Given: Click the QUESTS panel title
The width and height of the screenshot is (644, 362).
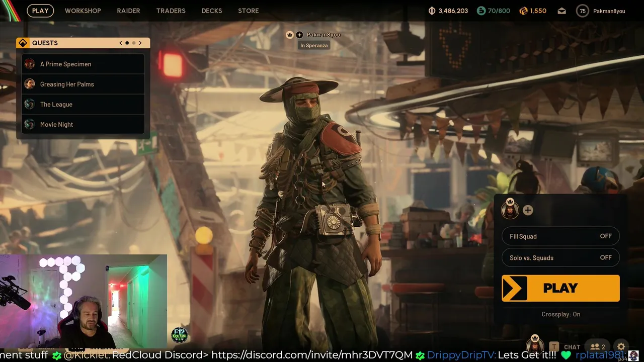Looking at the screenshot, I should click(x=45, y=43).
